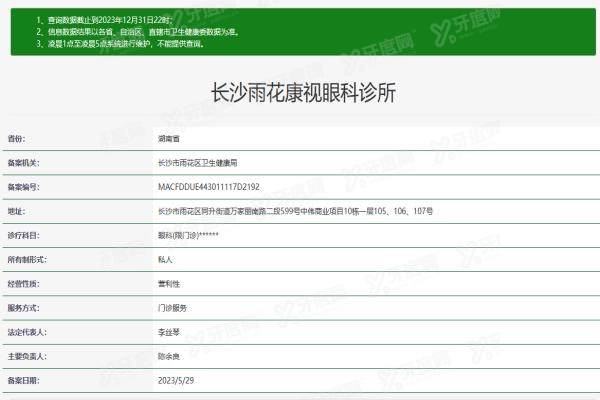Select the value 私人
This screenshot has height=400, width=600.
pos(165,260)
